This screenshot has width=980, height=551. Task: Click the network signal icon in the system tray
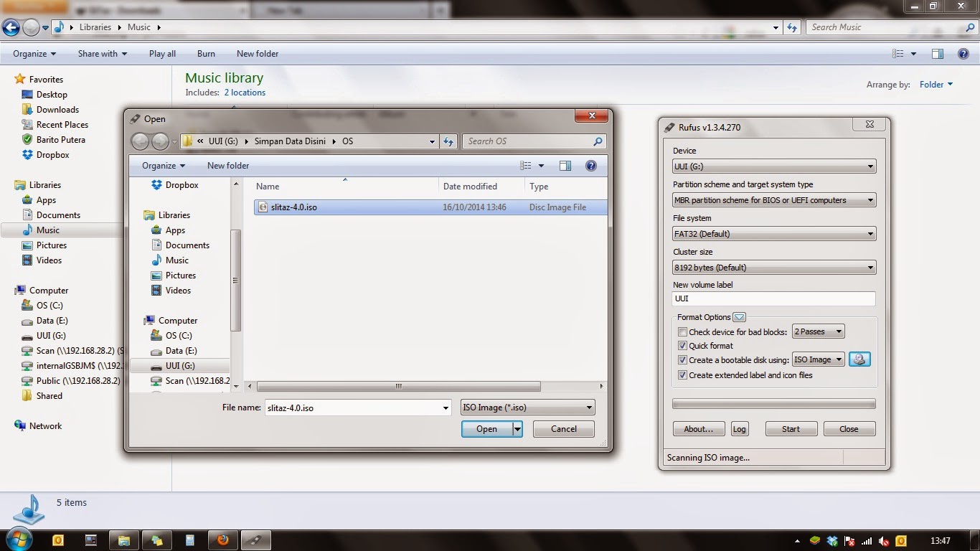867,541
